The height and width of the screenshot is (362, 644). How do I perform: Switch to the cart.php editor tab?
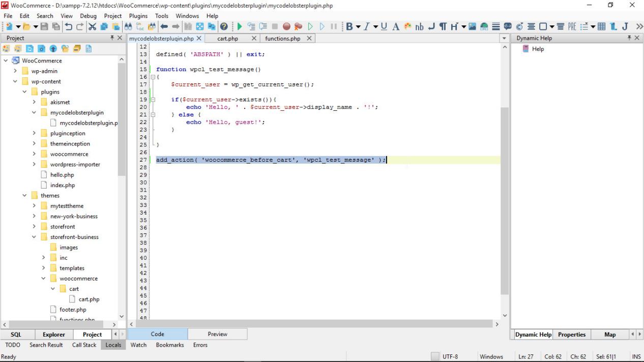[227, 39]
